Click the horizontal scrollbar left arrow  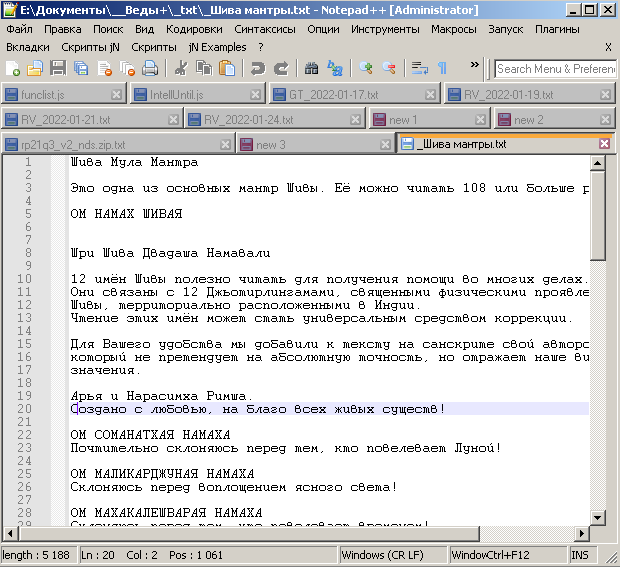click(10, 534)
